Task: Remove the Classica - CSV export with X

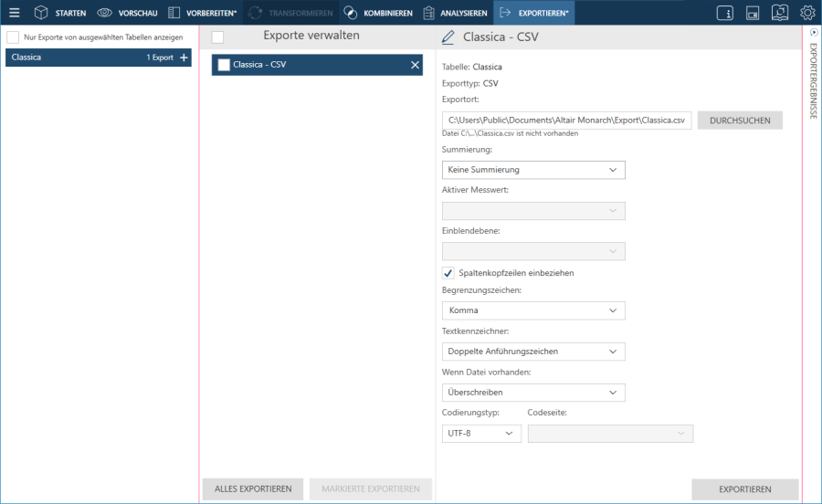Action: [415, 65]
